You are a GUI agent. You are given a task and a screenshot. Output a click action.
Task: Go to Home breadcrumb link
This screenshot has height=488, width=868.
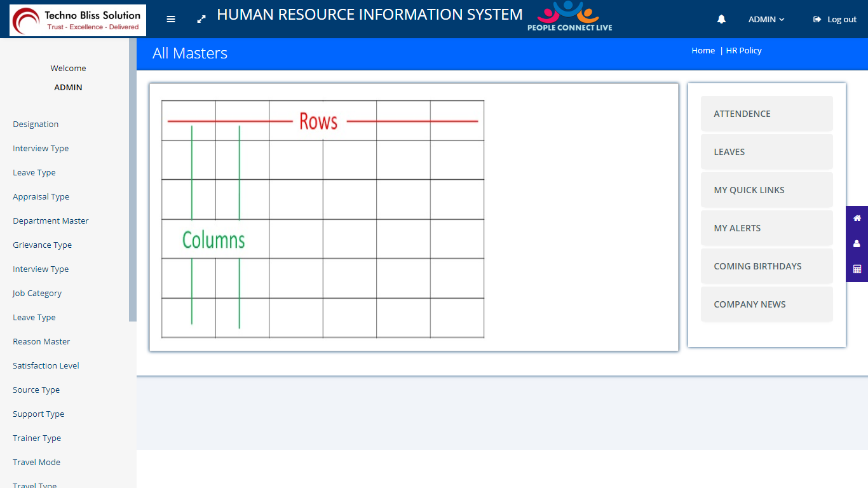tap(703, 51)
